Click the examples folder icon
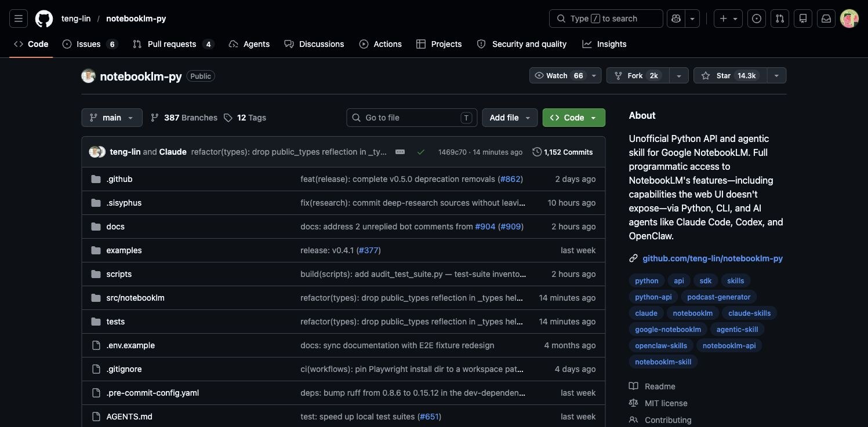This screenshot has height=427, width=868. 96,250
